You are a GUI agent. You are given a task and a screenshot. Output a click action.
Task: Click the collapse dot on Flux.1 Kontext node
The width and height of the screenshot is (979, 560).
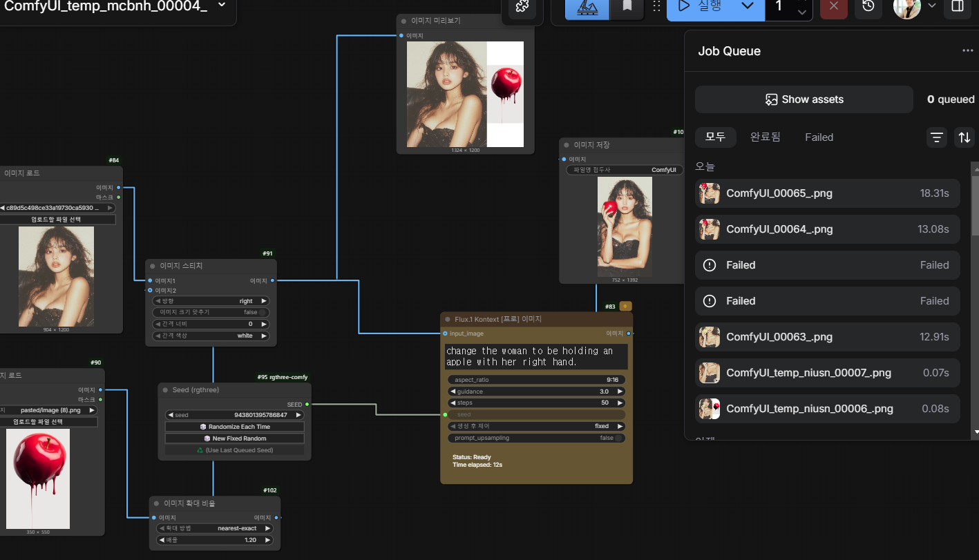pos(447,320)
